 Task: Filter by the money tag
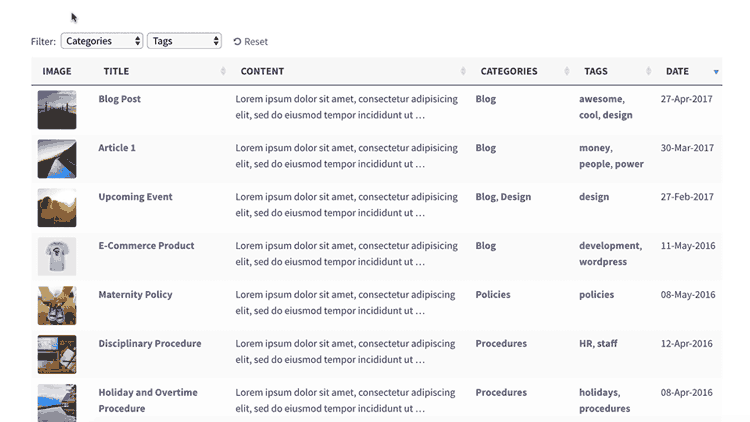pos(595,148)
